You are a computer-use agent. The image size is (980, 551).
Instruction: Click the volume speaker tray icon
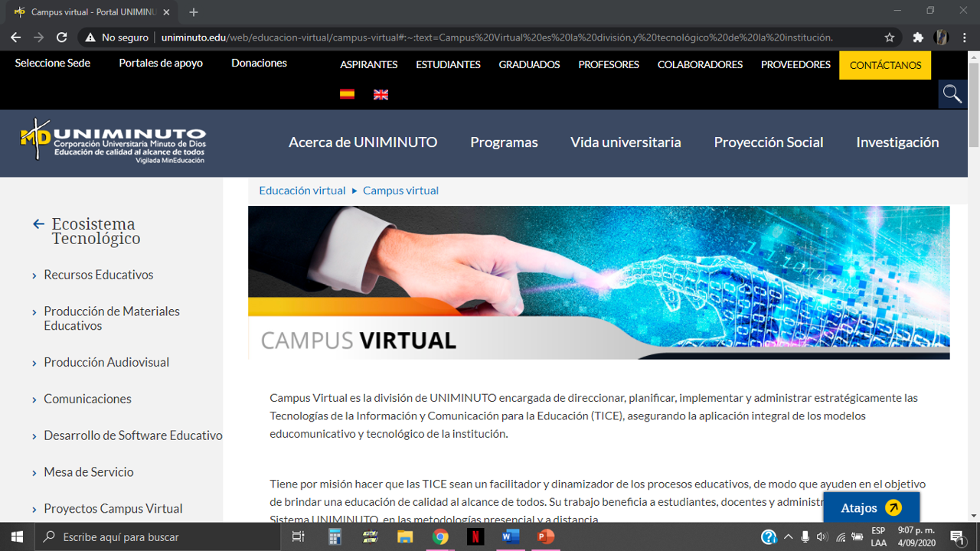point(822,536)
